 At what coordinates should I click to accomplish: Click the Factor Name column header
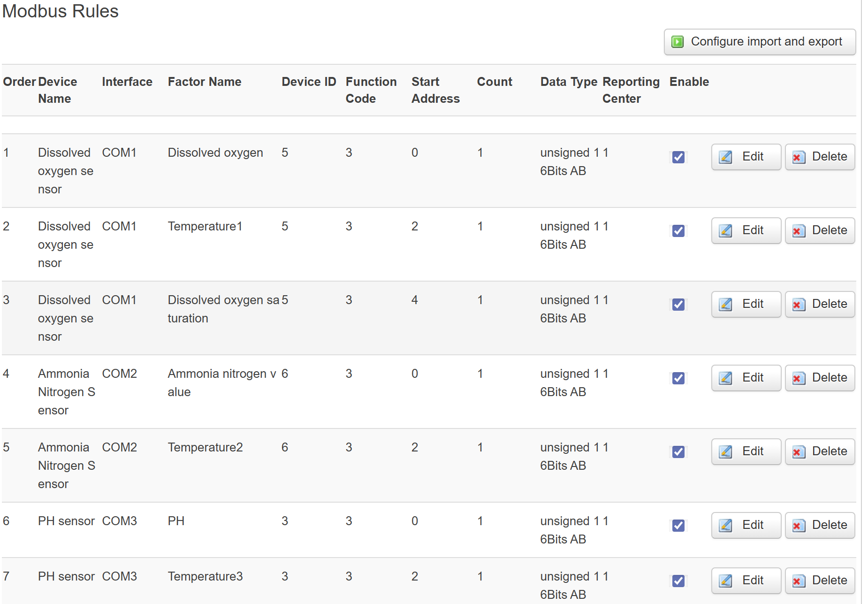(x=204, y=82)
